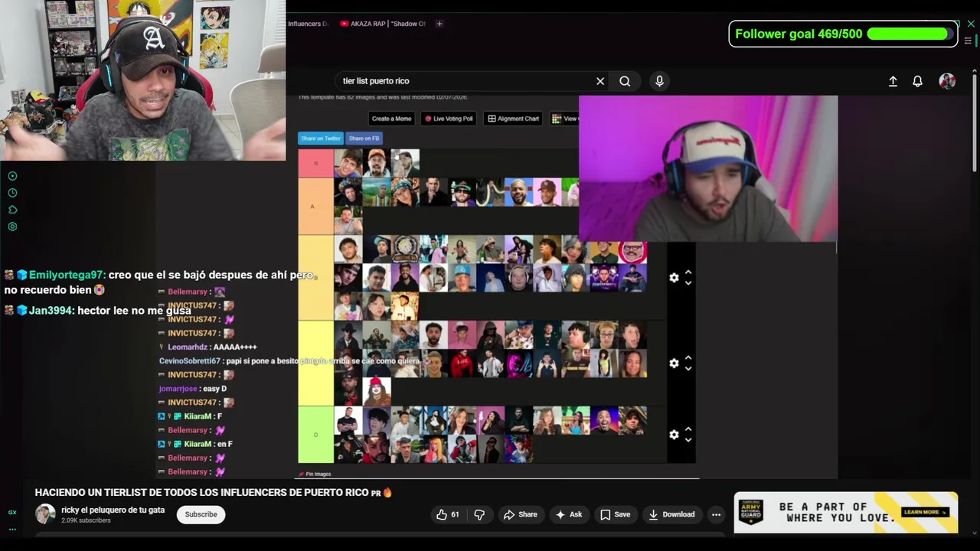Click chat username Emilyortega97
This screenshot has height=551, width=980.
pos(67,275)
